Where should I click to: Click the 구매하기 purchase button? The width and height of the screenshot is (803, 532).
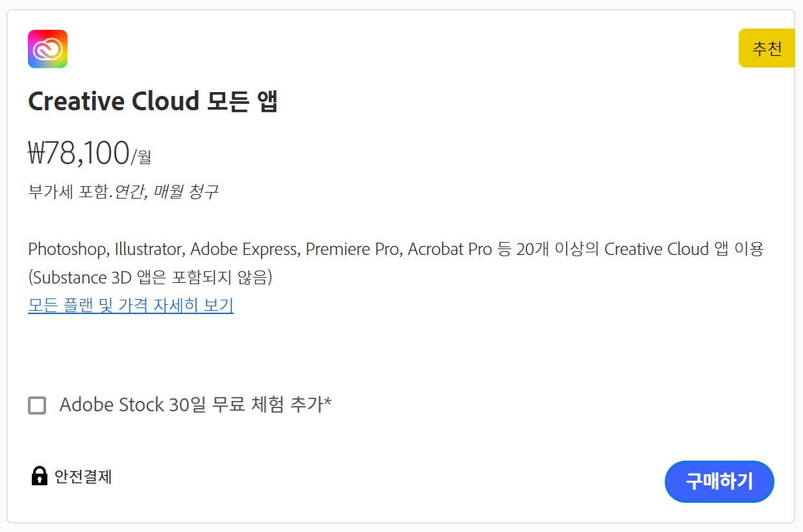[x=719, y=481]
